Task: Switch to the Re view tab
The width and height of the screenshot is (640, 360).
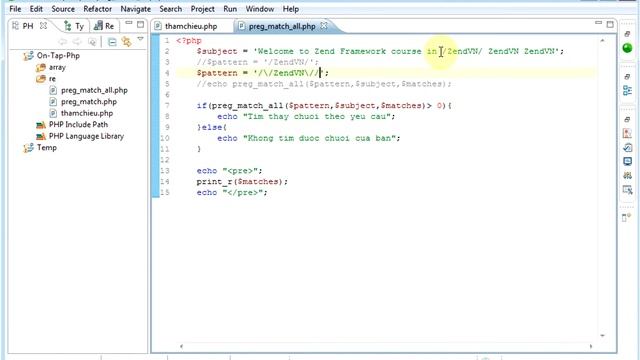Action: coord(104,26)
